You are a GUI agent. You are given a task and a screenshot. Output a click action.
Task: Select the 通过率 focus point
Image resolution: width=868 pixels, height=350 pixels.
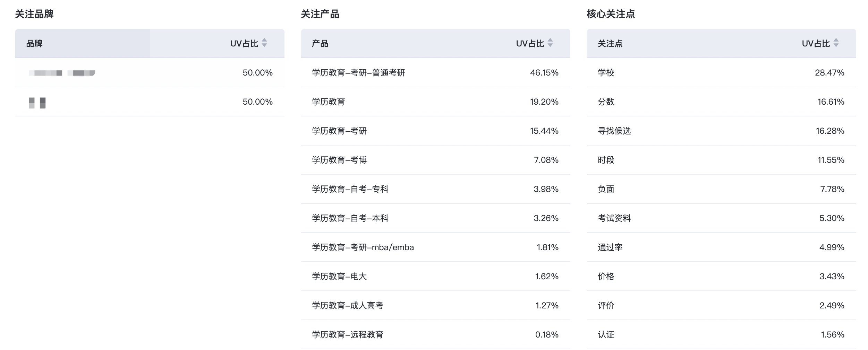coord(610,247)
